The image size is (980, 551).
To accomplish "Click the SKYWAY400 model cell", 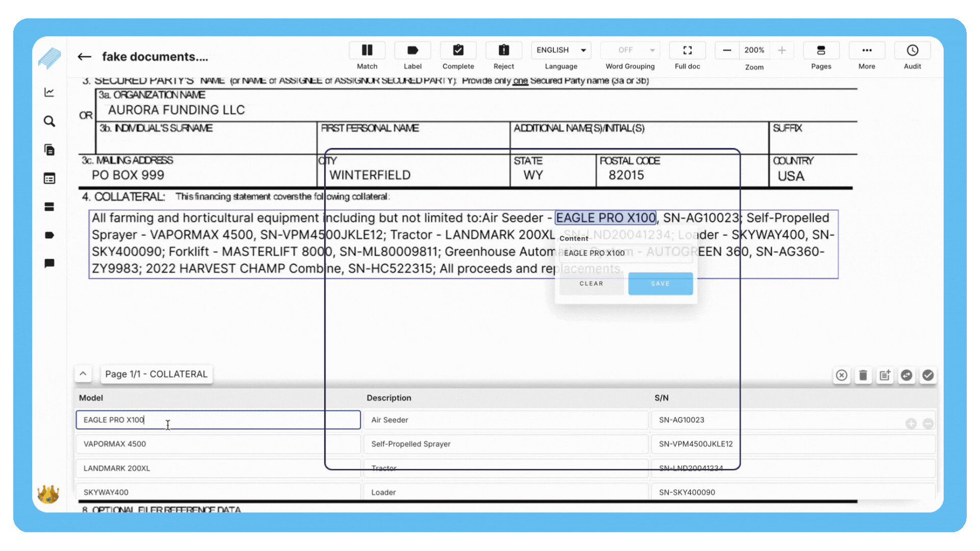I will [218, 492].
